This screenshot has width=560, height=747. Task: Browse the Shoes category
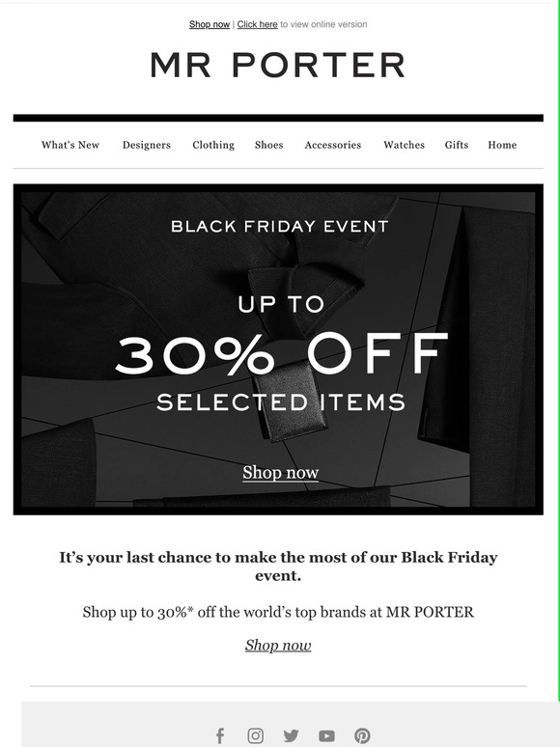(x=268, y=145)
